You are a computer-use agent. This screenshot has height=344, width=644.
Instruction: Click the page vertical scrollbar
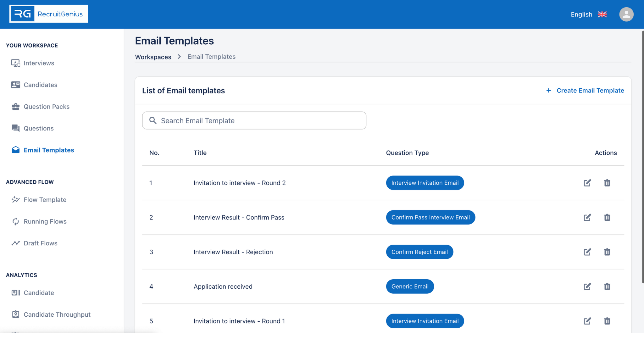point(642,157)
